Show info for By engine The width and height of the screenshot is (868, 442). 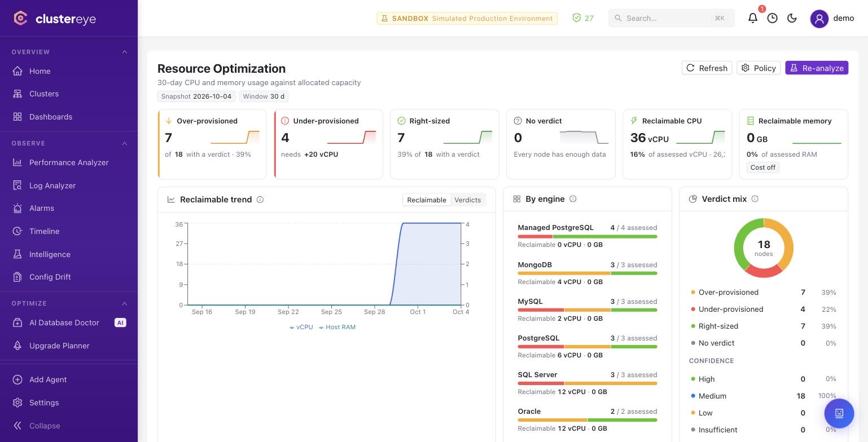(573, 199)
